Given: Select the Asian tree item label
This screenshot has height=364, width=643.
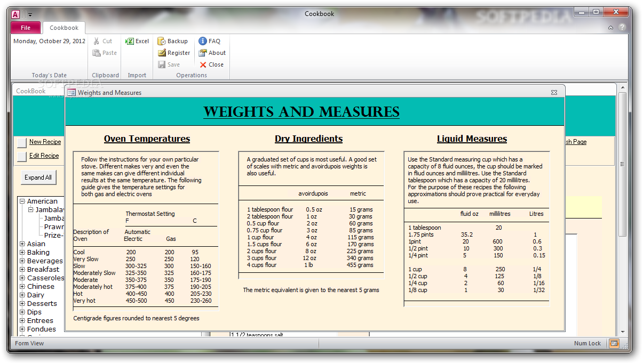Looking at the screenshot, I should (36, 244).
